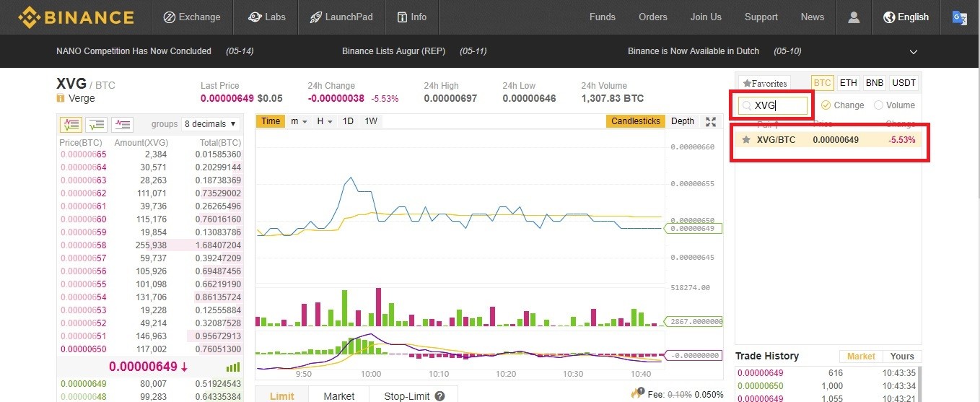Viewport: 980px width, 402px height.
Task: Expand the announcements chevron
Action: tap(914, 52)
